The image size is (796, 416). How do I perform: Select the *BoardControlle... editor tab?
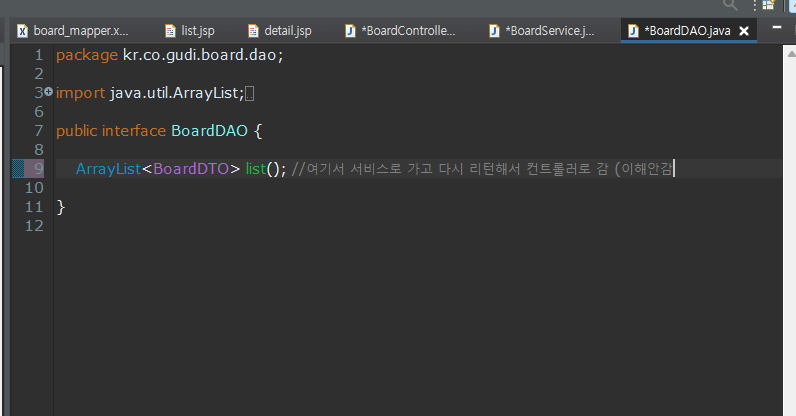[401, 31]
